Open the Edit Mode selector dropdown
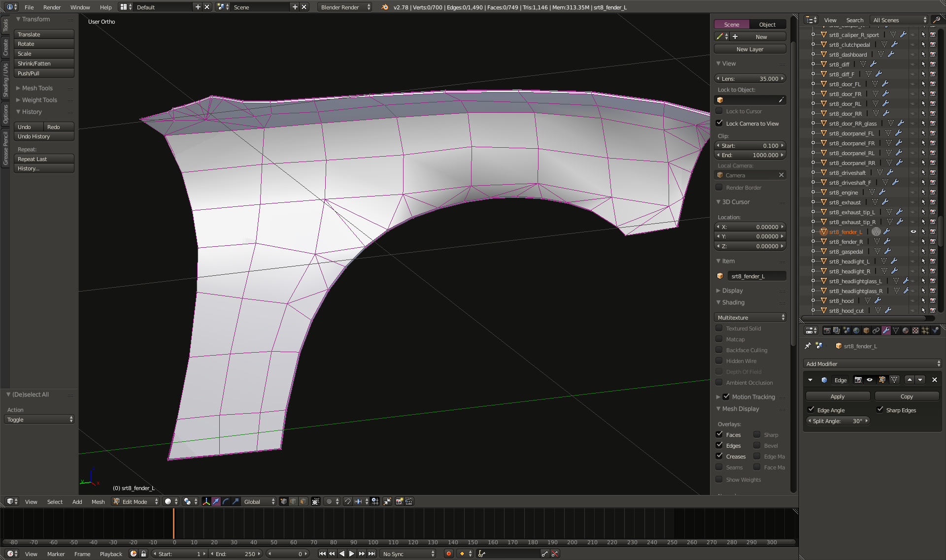The image size is (946, 560). pyautogui.click(x=136, y=501)
